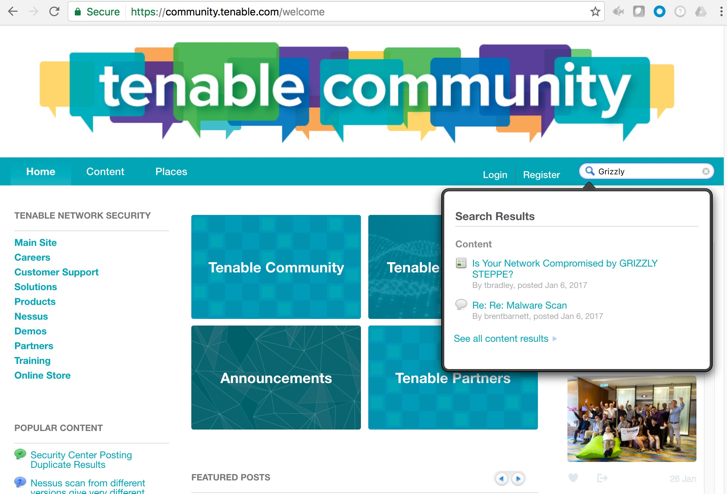
Task: Click the blue circle extension icon
Action: tap(659, 11)
